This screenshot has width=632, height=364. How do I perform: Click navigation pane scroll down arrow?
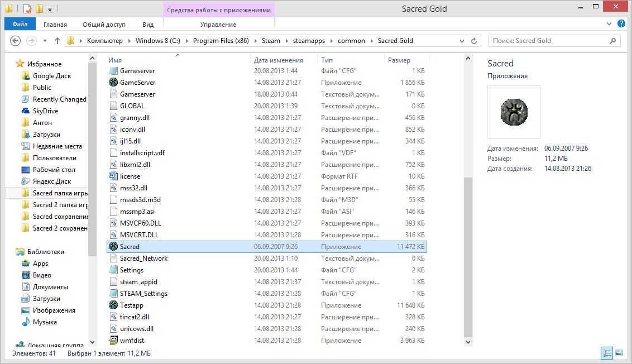click(92, 342)
